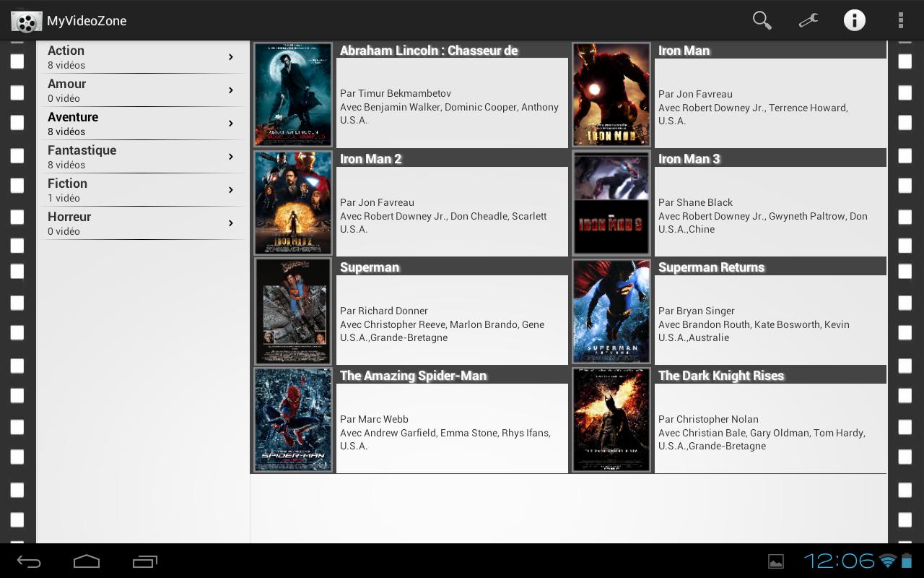Tap the picture notification icon in system bar
This screenshot has height=578, width=924.
click(x=776, y=561)
